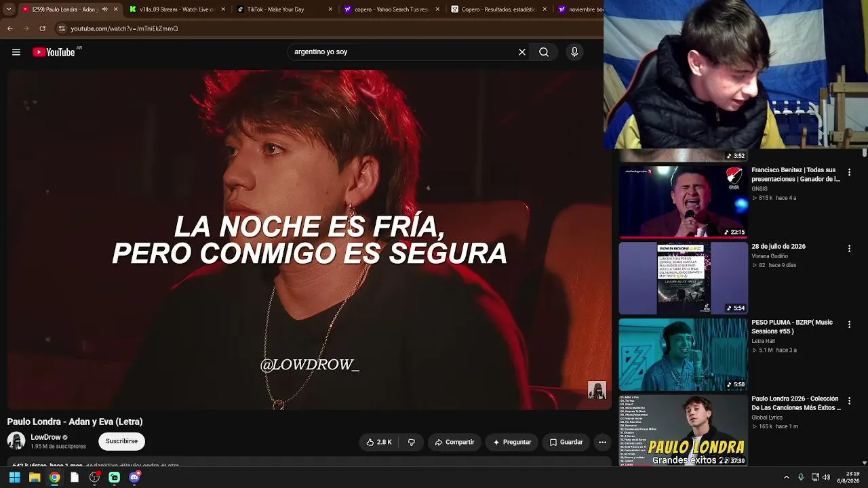Close the v1lla_09 Stream tab

(x=223, y=9)
